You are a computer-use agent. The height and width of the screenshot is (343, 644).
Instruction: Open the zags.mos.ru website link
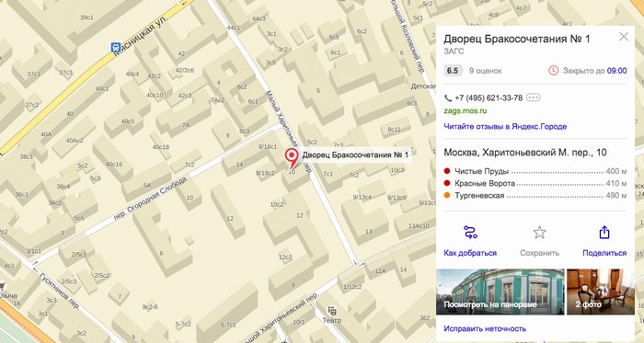coord(466,110)
